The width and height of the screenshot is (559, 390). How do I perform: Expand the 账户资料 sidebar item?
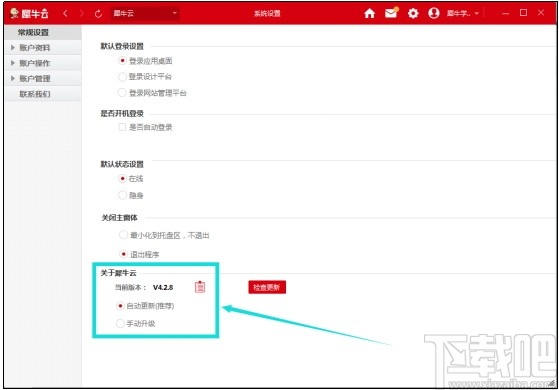click(x=43, y=47)
